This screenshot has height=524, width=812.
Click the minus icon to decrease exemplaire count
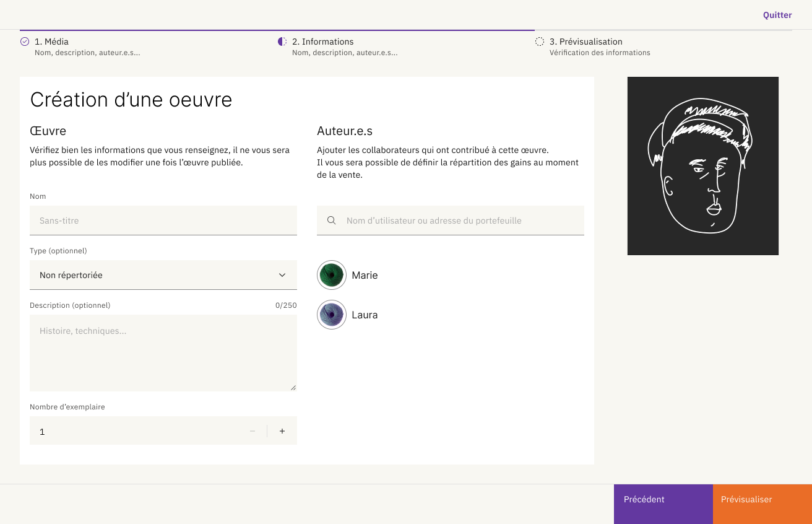(252, 430)
